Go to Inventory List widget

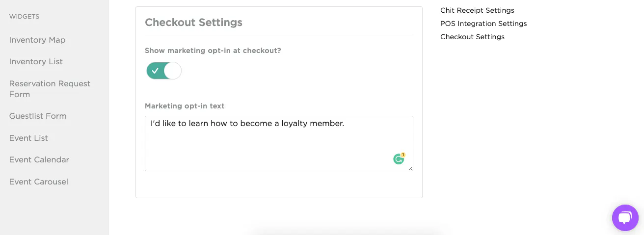36,62
